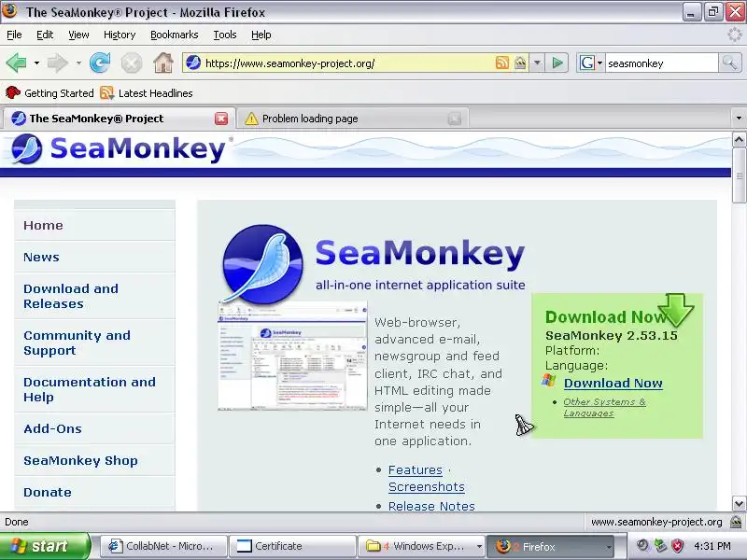Open the Home sidebar link
This screenshot has height=560, width=747.
(x=43, y=225)
